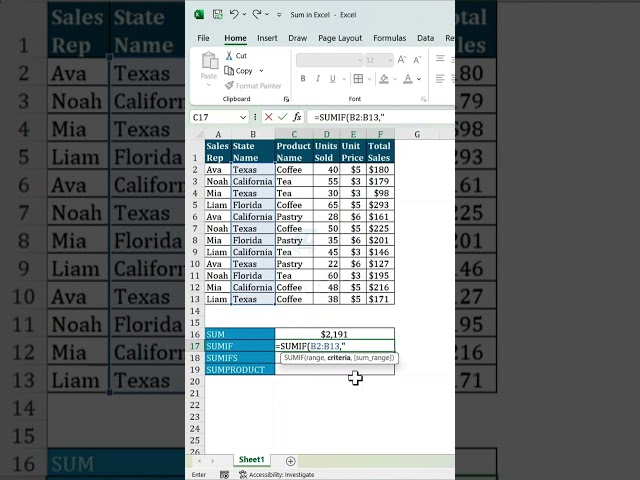Expand the Copy options dropdown

tap(261, 71)
